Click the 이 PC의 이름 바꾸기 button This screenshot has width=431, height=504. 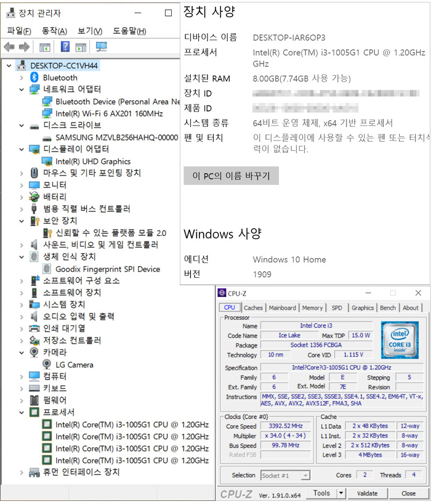(x=232, y=176)
